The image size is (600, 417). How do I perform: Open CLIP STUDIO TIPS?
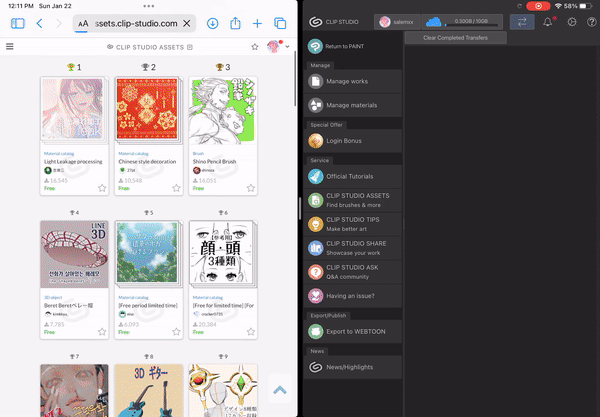point(352,224)
